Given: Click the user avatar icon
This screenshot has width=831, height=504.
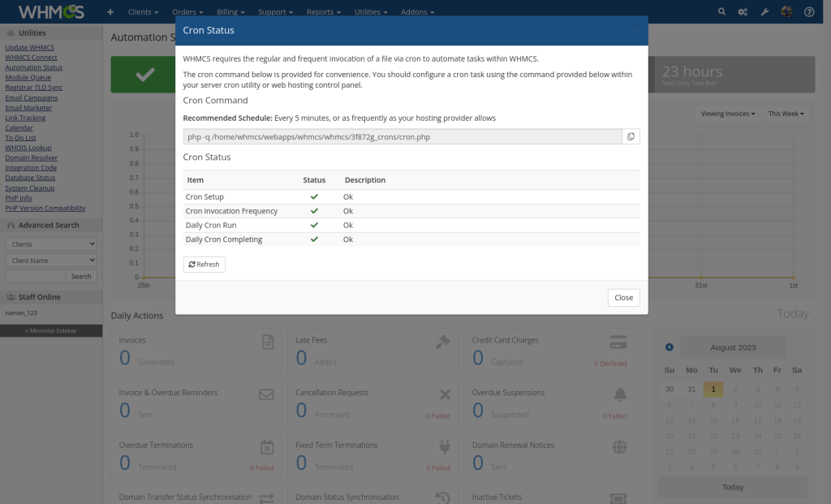Looking at the screenshot, I should [786, 11].
